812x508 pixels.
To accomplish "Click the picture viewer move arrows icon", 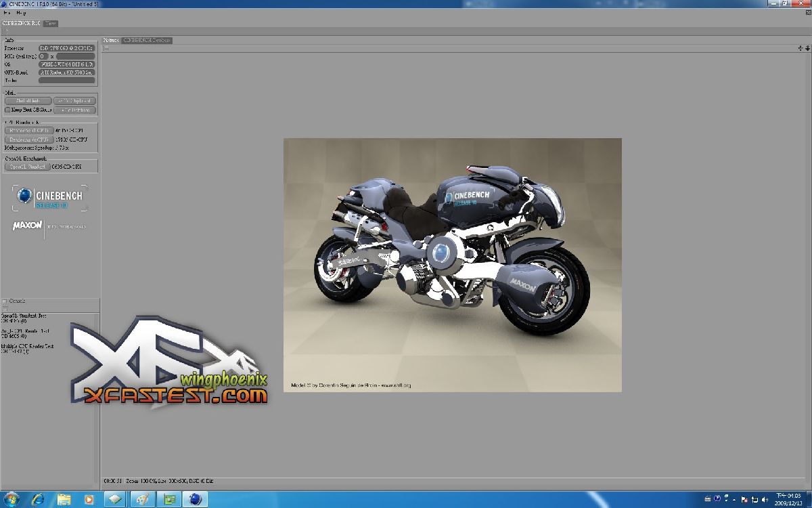I will tap(800, 48).
